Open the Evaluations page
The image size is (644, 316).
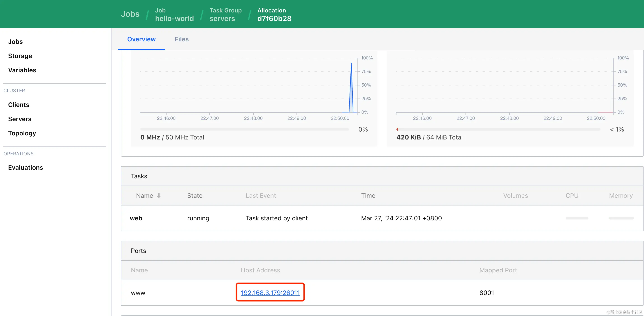[x=25, y=167]
